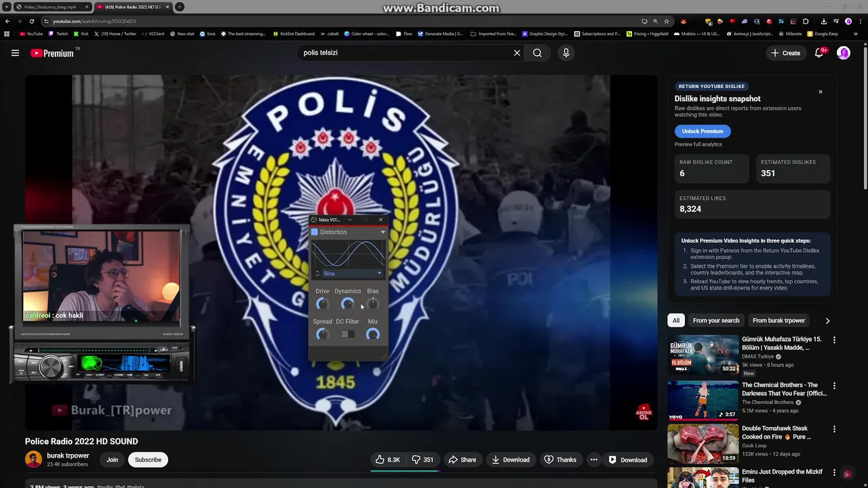Screen dimensions: 868x488
Task: Open a new browser tab
Action: 179,7
